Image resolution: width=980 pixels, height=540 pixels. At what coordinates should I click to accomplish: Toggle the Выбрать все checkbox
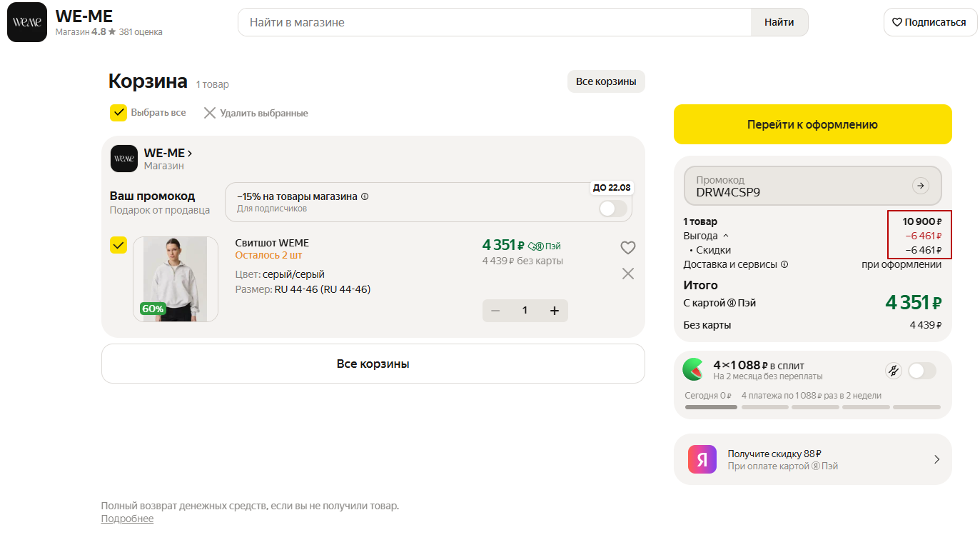click(x=118, y=113)
